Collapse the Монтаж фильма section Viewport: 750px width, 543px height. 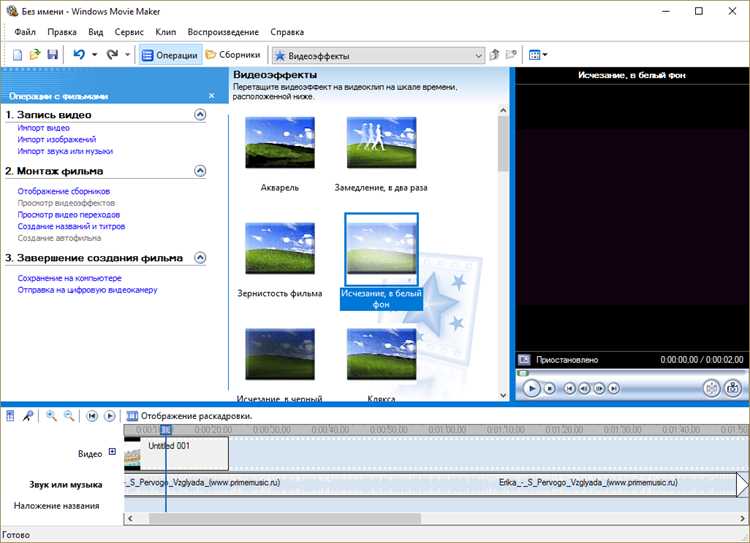[x=200, y=171]
